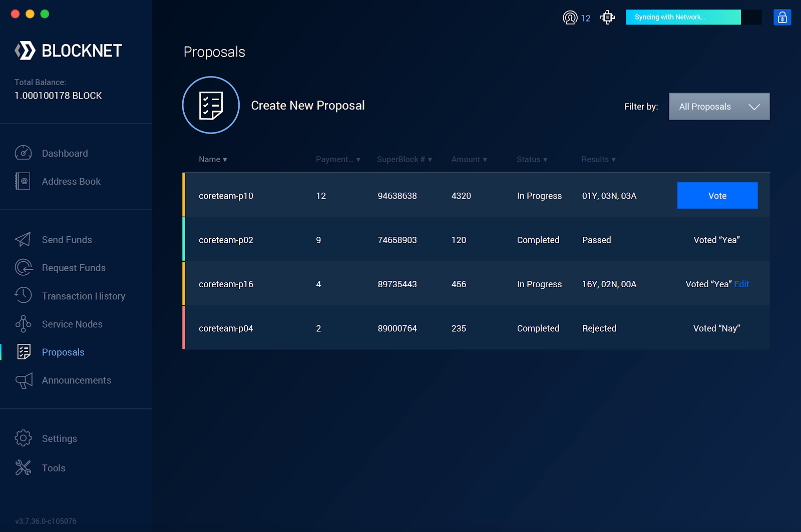Click the Create New Proposal circle icon
Screen dimensions: 801x532
pyautogui.click(x=211, y=105)
